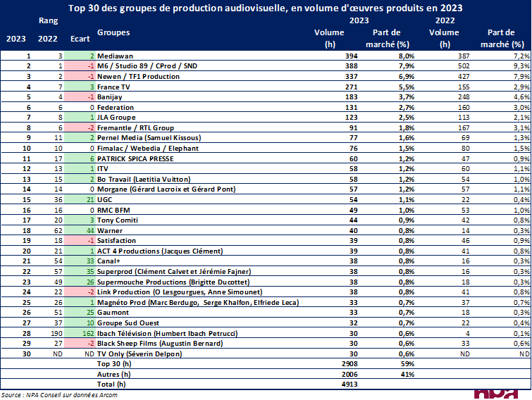Select Mediawan's 2023 volume '394'

coord(351,56)
